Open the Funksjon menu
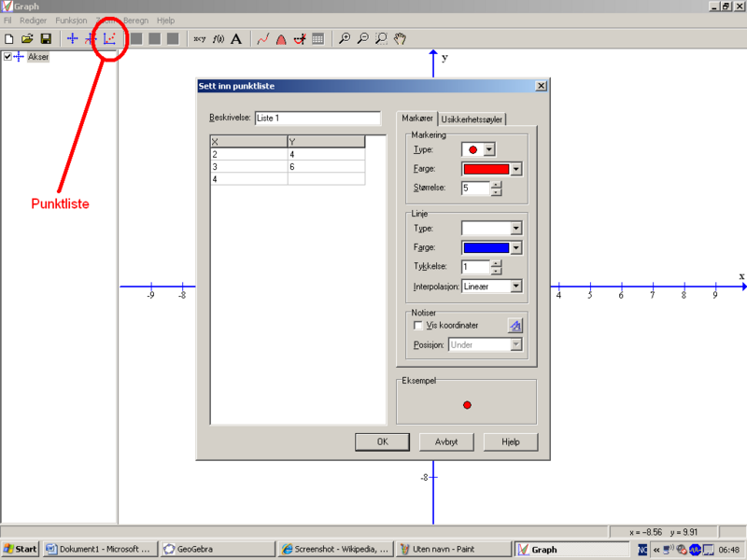Viewport: 747px width, 560px height. 70,21
